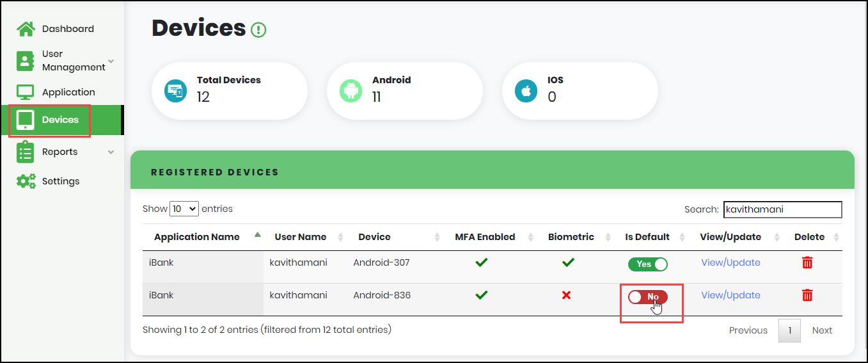Open View/Update link for Android-307
The height and width of the screenshot is (363, 868).
(x=730, y=262)
